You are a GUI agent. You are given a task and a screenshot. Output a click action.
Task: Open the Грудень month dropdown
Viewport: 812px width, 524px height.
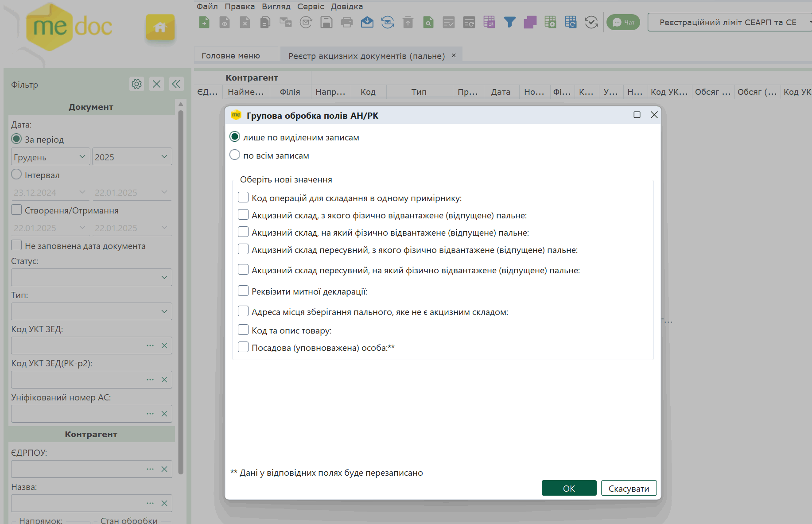point(51,157)
